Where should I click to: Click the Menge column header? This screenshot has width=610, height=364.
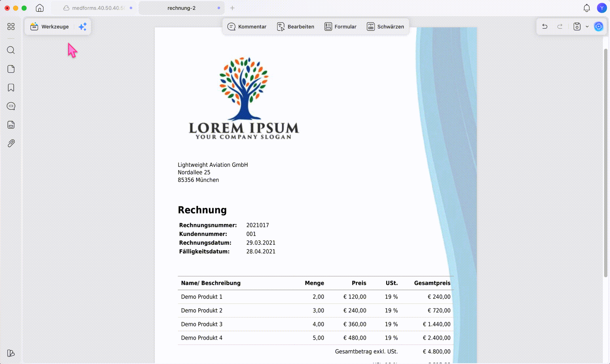(314, 283)
